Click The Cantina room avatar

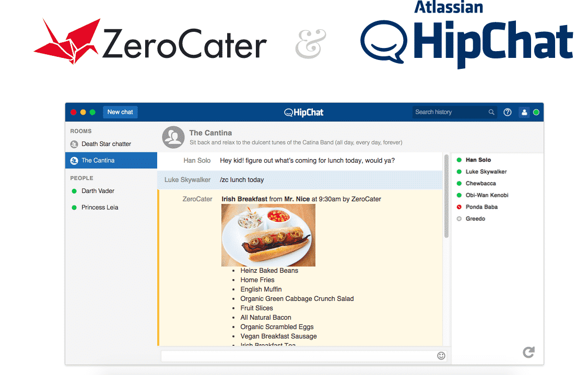pos(173,136)
